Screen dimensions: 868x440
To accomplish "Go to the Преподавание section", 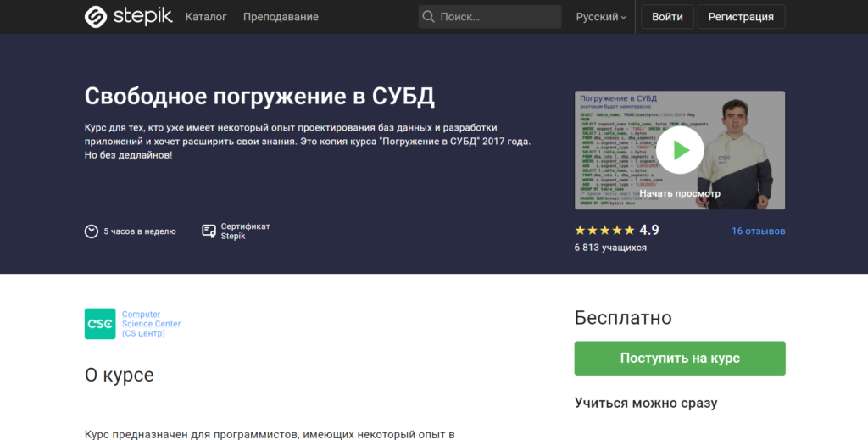I will (x=281, y=17).
